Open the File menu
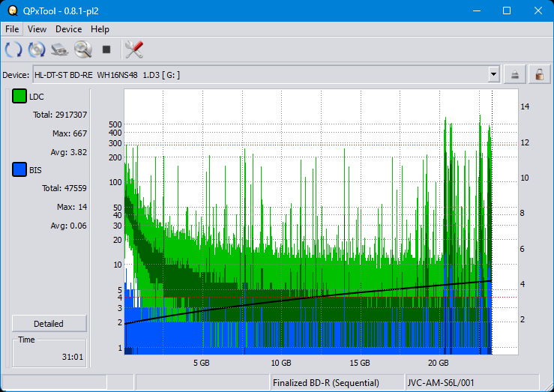This screenshot has height=392, width=554. (x=12, y=29)
